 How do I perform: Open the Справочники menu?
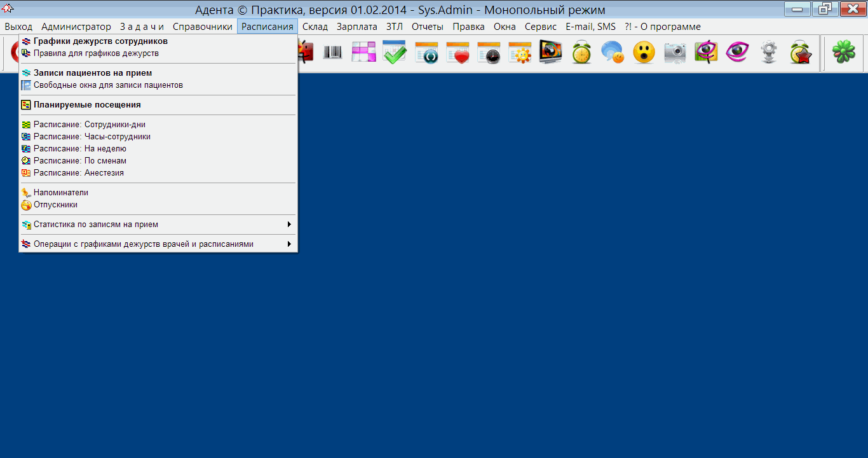[x=202, y=27]
